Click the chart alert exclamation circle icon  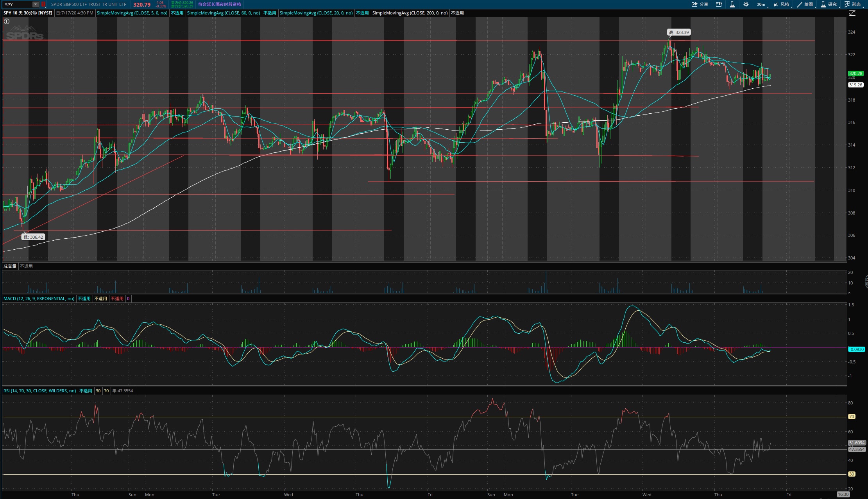point(7,21)
